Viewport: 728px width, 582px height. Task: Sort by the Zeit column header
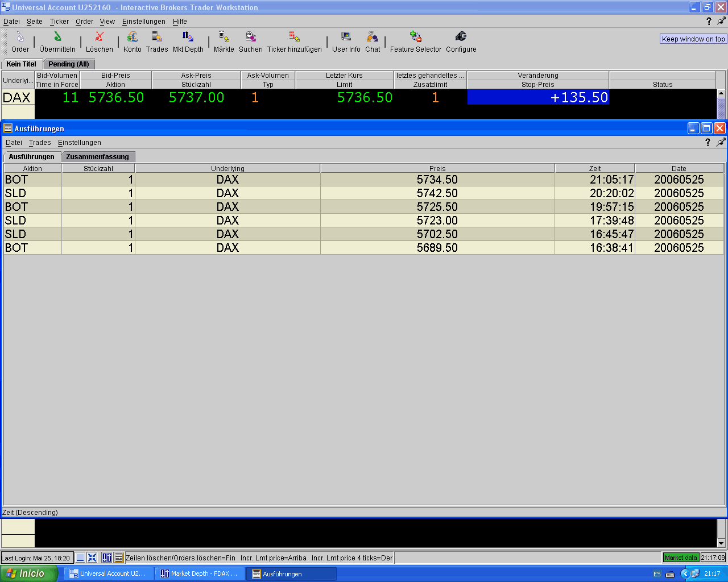click(595, 168)
